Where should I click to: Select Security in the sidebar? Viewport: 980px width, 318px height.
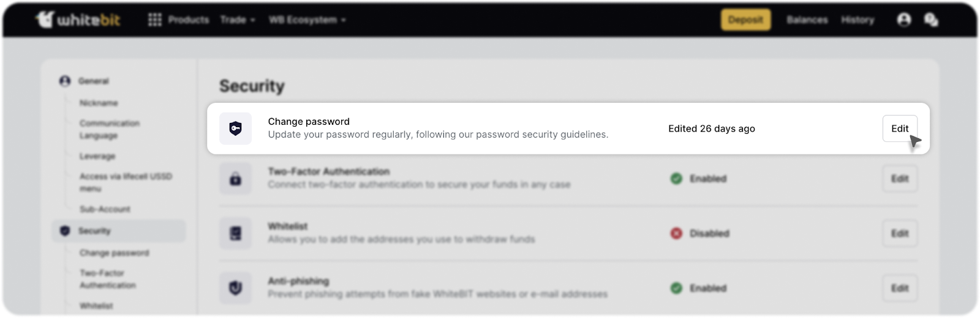pos(94,231)
